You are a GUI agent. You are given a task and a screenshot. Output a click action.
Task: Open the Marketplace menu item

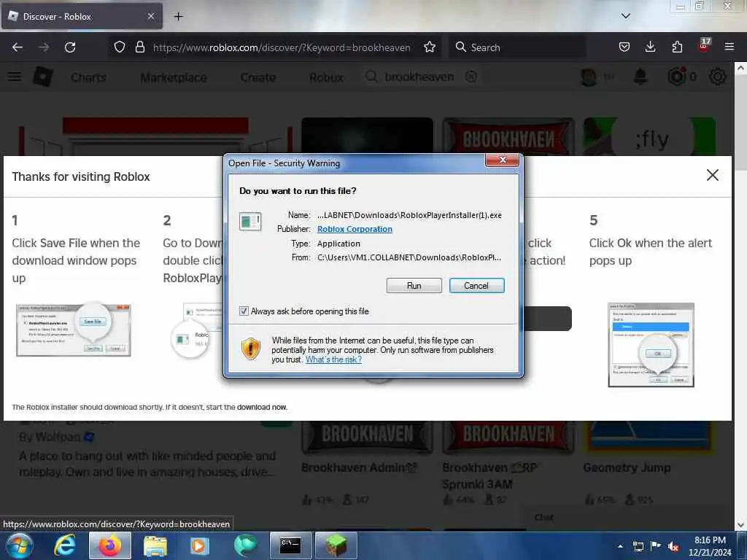(x=174, y=77)
